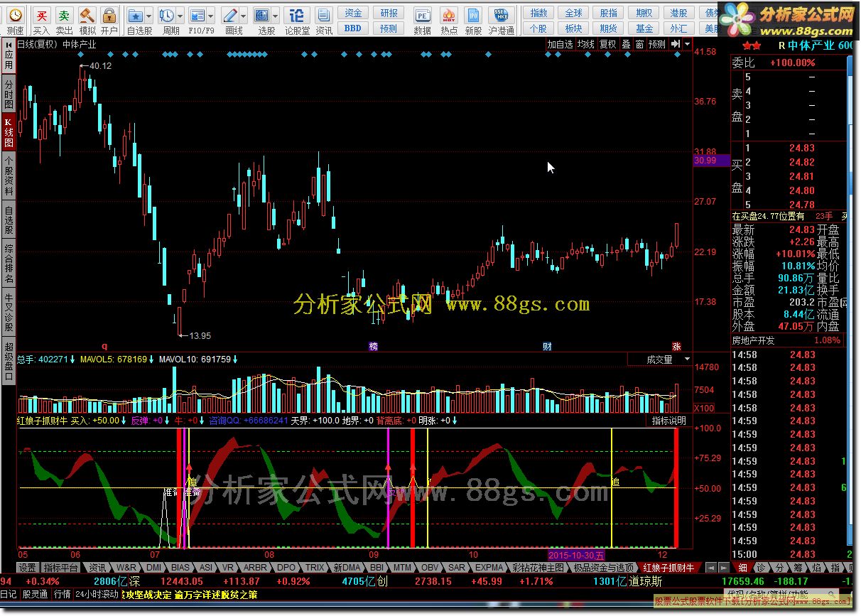Image resolution: width=861 pixels, height=616 pixels.
Task: Open dropdown arrow next to F10/F9 icon
Action: pyautogui.click(x=211, y=15)
